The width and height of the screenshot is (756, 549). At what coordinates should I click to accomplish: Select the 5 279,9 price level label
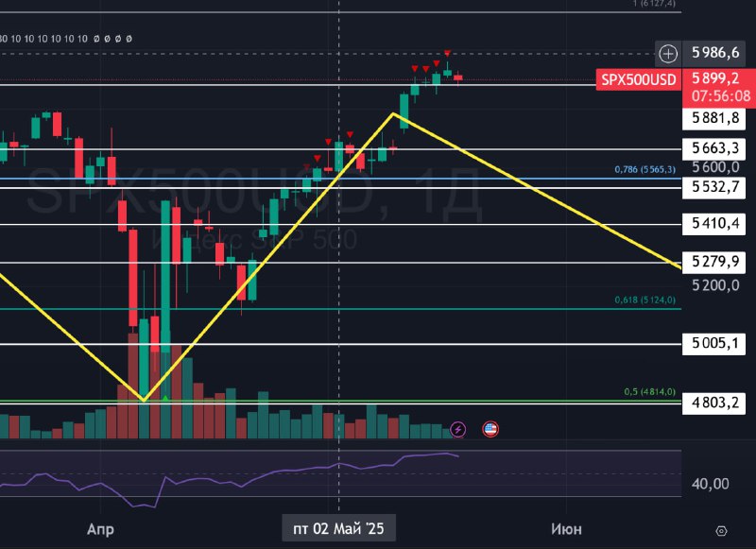click(714, 262)
